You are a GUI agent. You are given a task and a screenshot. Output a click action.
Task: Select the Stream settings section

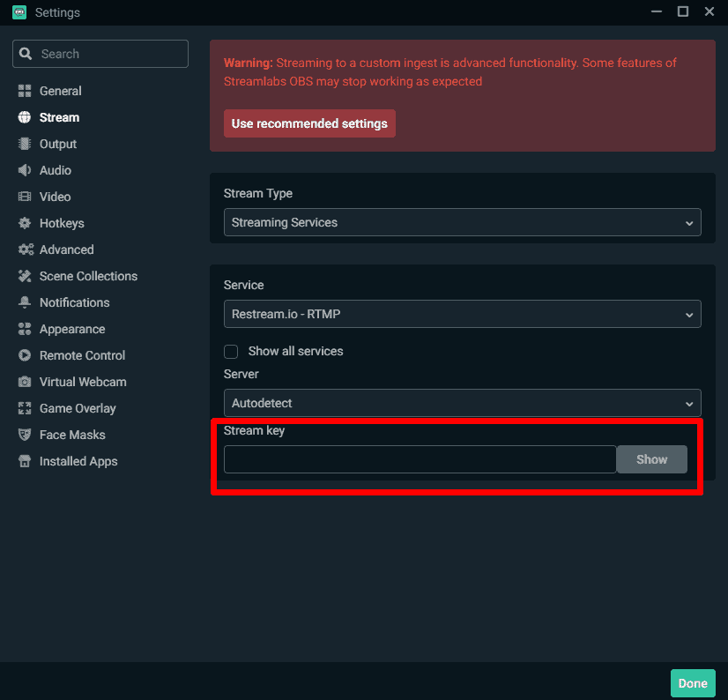coord(59,117)
